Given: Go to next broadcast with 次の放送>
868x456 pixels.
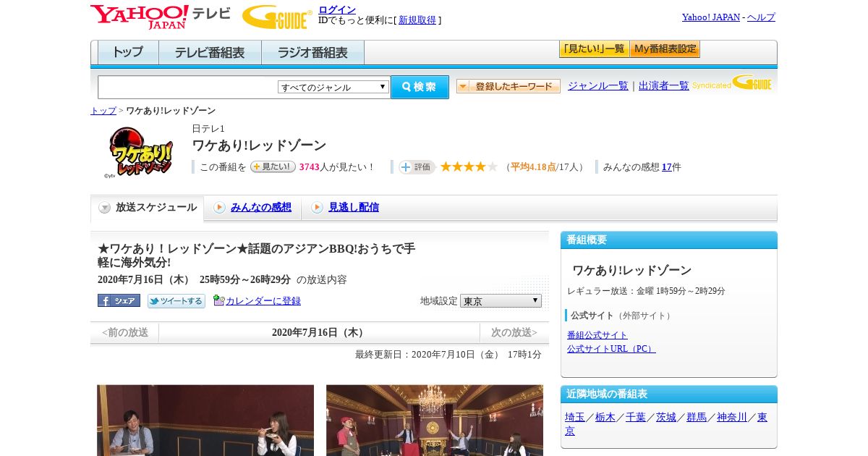Looking at the screenshot, I should click(x=514, y=333).
